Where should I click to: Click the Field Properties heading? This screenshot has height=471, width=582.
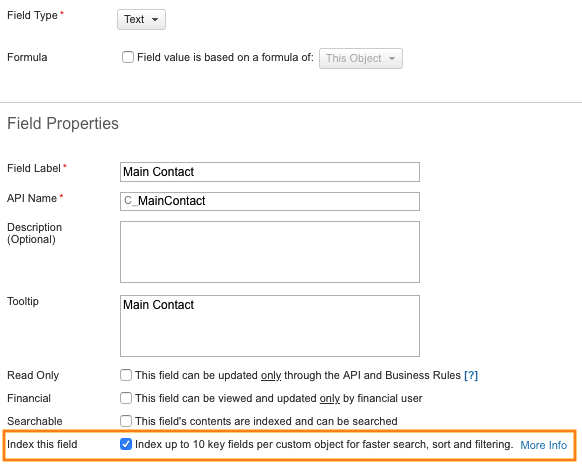63,124
